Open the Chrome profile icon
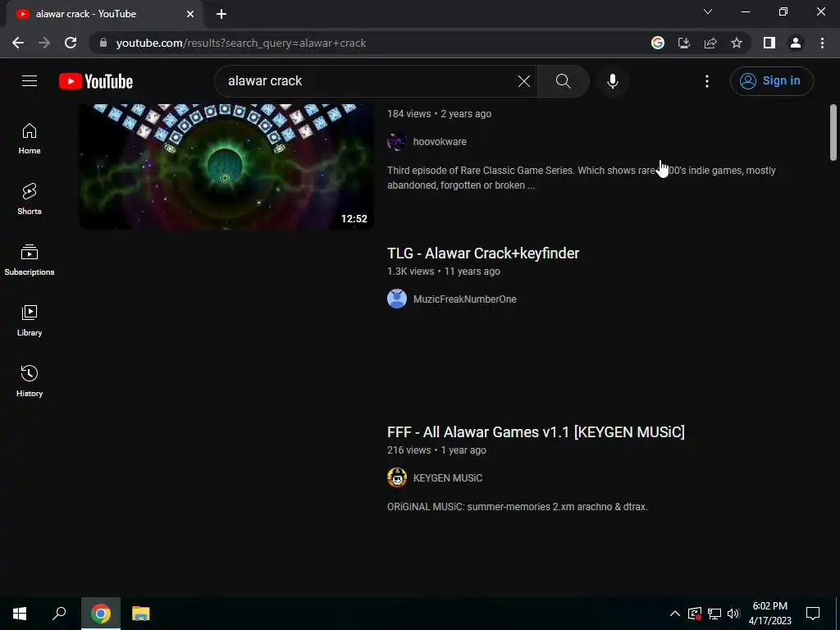 pyautogui.click(x=796, y=43)
